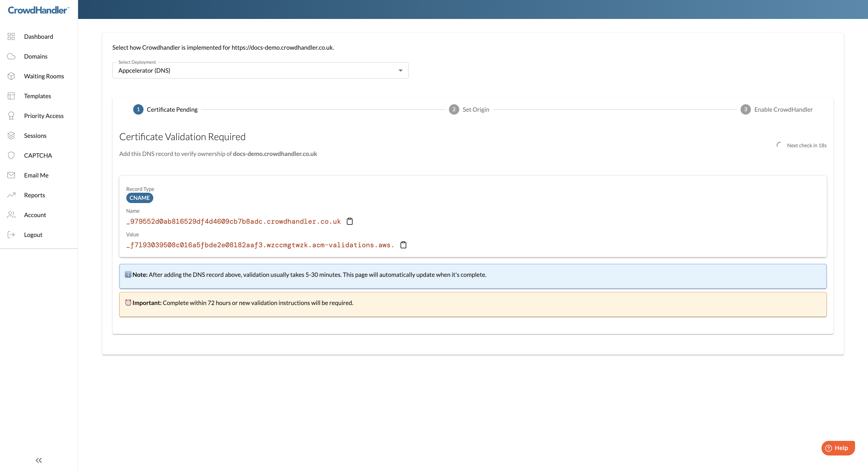Click the Dashboard grid icon
The image size is (868, 471).
coord(11,36)
